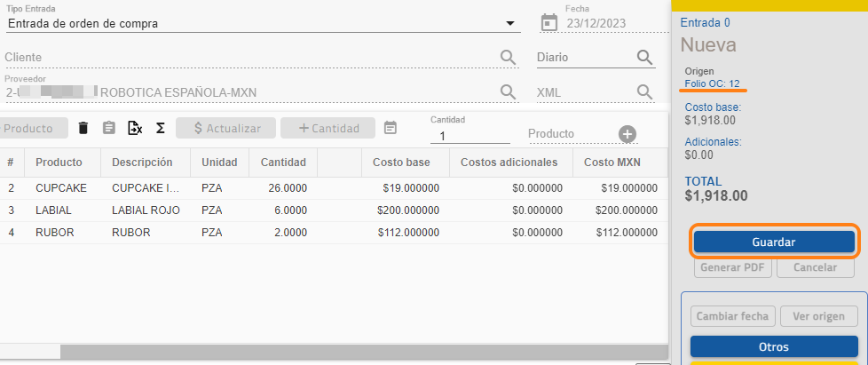Click the XML search magnifier icon
This screenshot has width=868, height=365.
[x=645, y=92]
